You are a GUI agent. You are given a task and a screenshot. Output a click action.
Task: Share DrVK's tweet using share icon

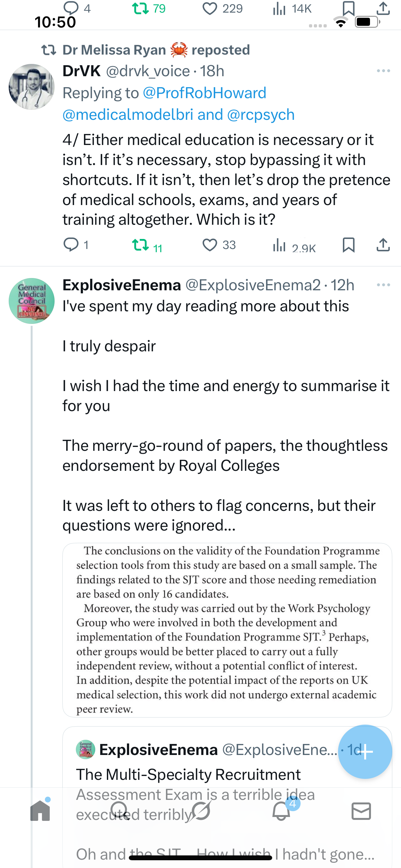[x=383, y=245]
